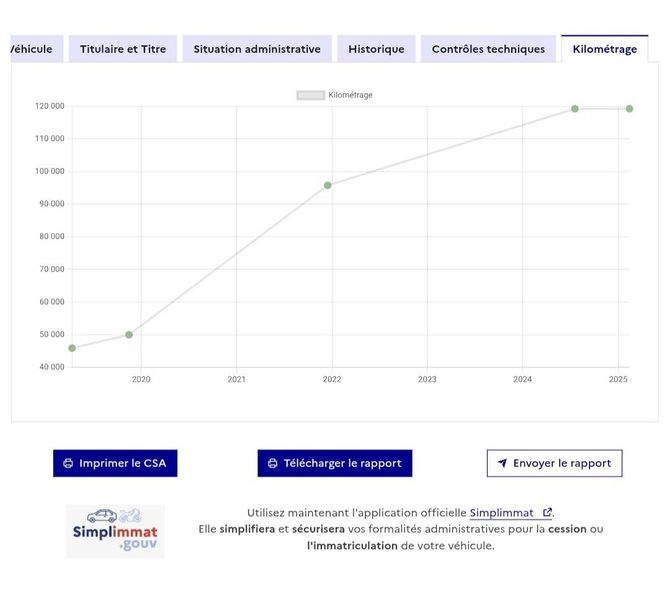Image resolution: width=670 pixels, height=600 pixels.
Task: Click the 50 000 y-axis label
Action: click(x=52, y=334)
